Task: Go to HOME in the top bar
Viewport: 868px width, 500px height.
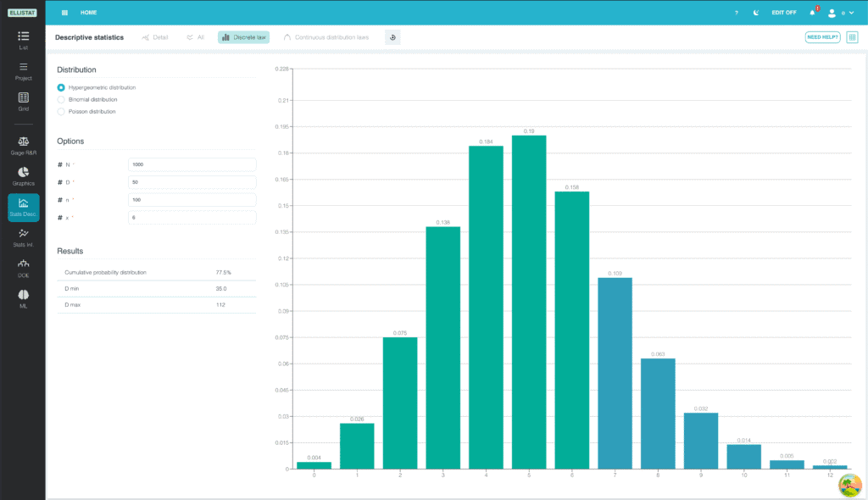Action: [x=88, y=12]
